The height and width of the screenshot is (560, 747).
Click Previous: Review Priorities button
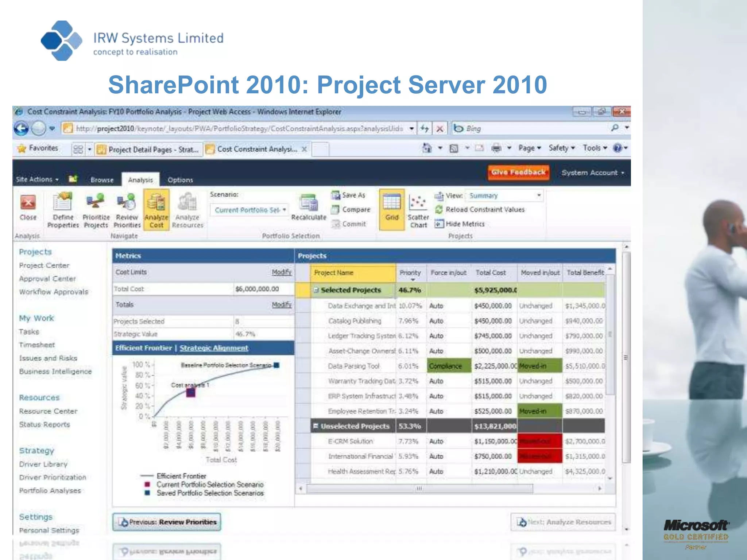[167, 522]
